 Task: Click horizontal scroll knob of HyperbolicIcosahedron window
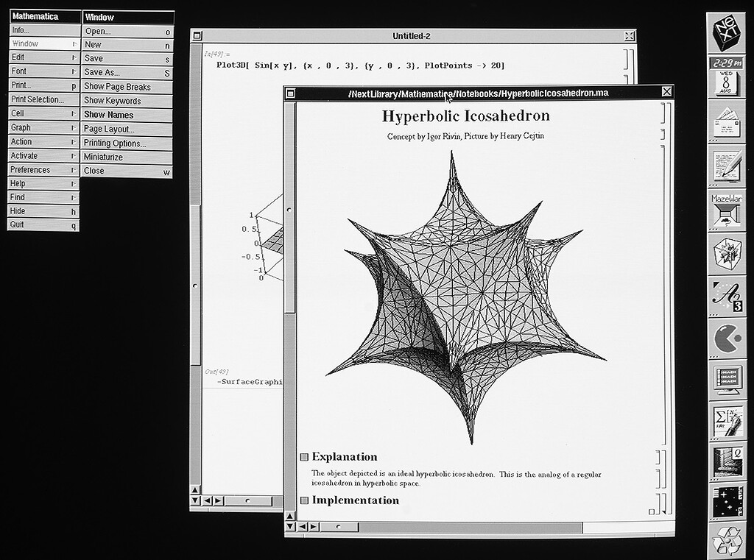[x=338, y=527]
